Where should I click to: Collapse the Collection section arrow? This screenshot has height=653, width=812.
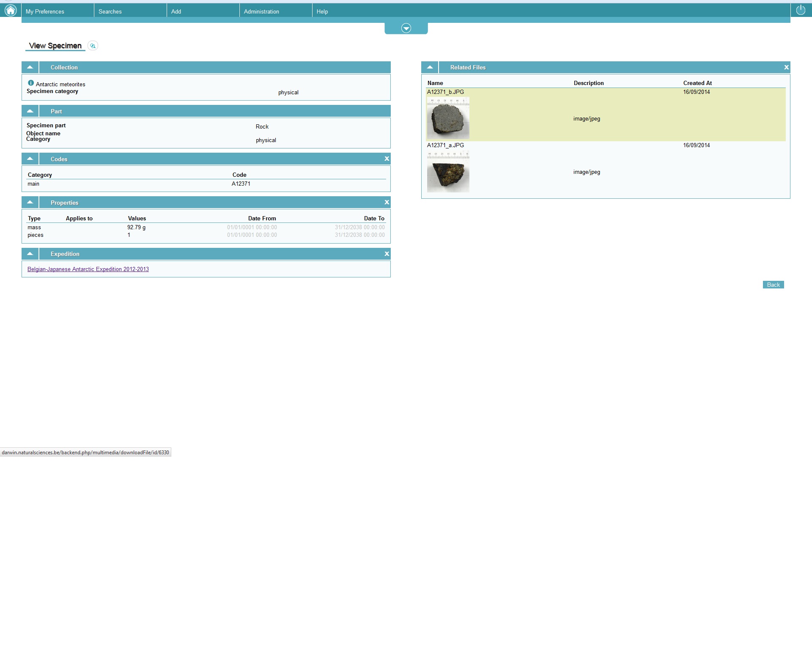pyautogui.click(x=30, y=67)
